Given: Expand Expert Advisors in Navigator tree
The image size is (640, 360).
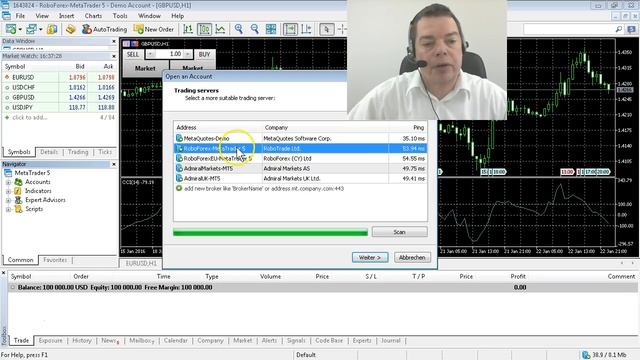Looking at the screenshot, I should (x=8, y=200).
